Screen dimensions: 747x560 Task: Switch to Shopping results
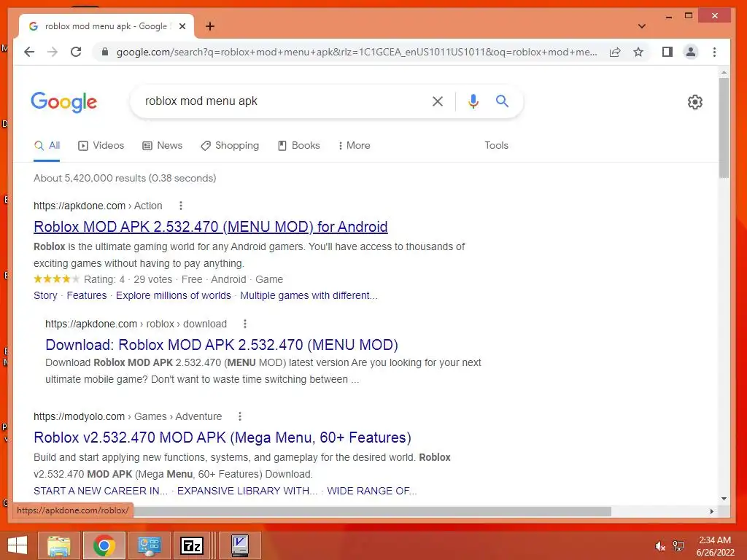[230, 146]
